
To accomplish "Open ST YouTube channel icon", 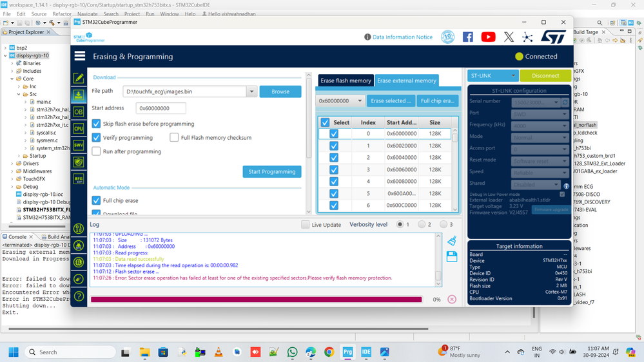I will click(488, 37).
